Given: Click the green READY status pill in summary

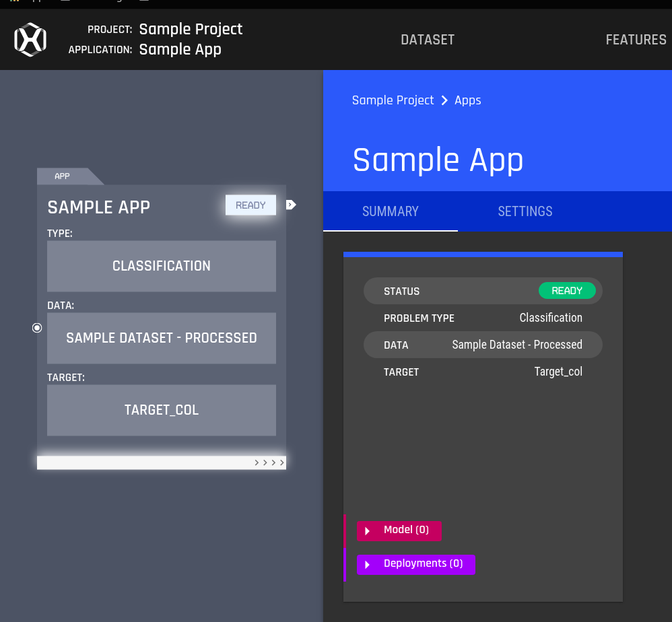Looking at the screenshot, I should coord(567,290).
